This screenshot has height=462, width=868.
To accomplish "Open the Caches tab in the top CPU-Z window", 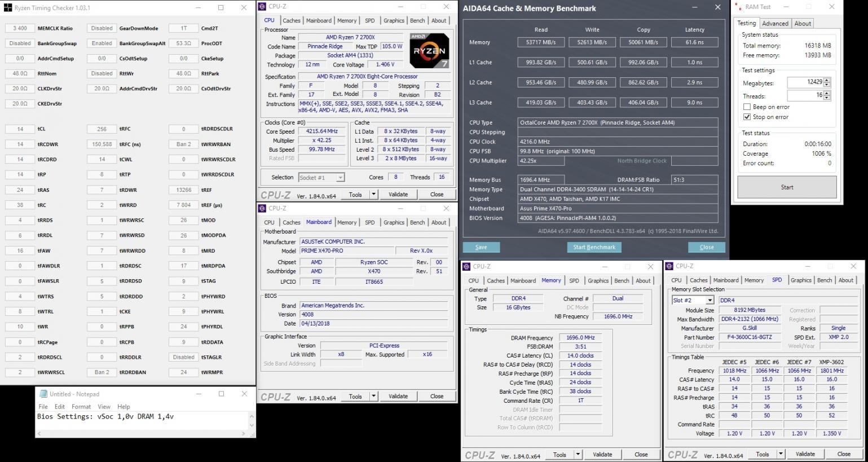I will click(x=291, y=20).
